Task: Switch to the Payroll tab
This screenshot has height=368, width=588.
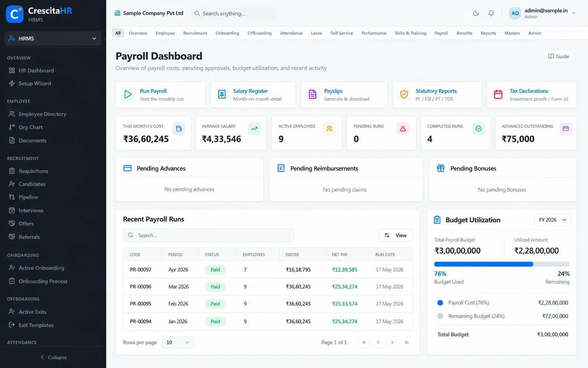Action: 441,33
